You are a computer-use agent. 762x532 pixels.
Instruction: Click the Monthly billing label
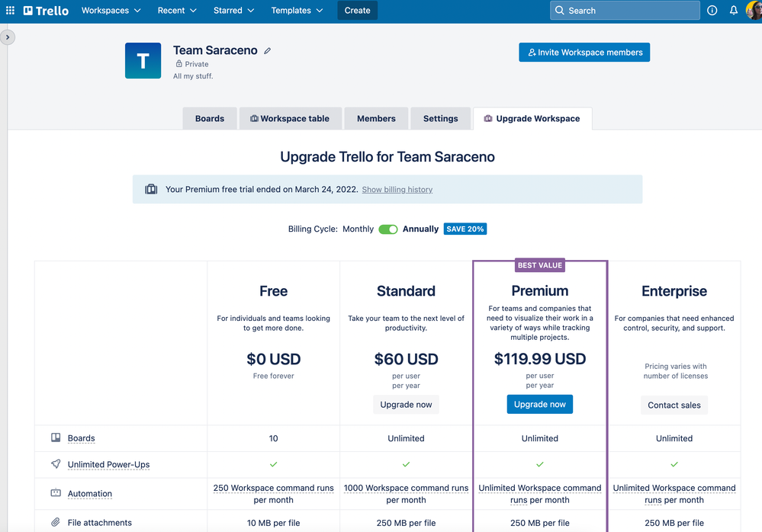pyautogui.click(x=358, y=229)
